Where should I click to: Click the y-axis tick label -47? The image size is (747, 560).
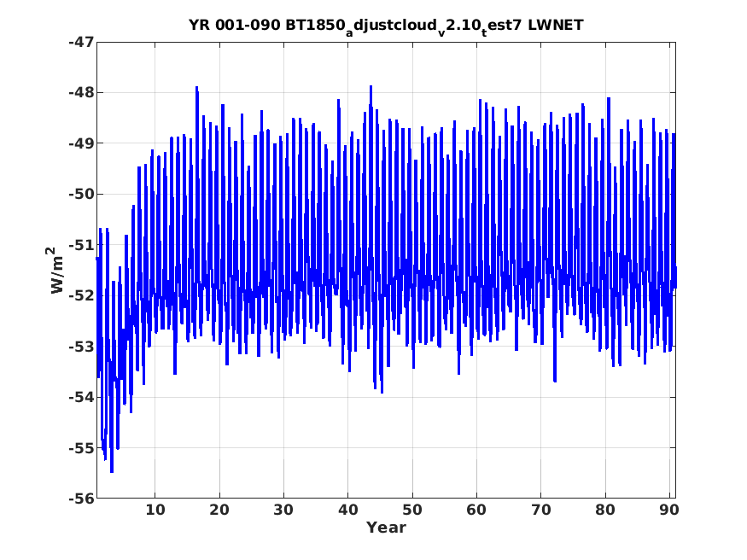pos(81,42)
